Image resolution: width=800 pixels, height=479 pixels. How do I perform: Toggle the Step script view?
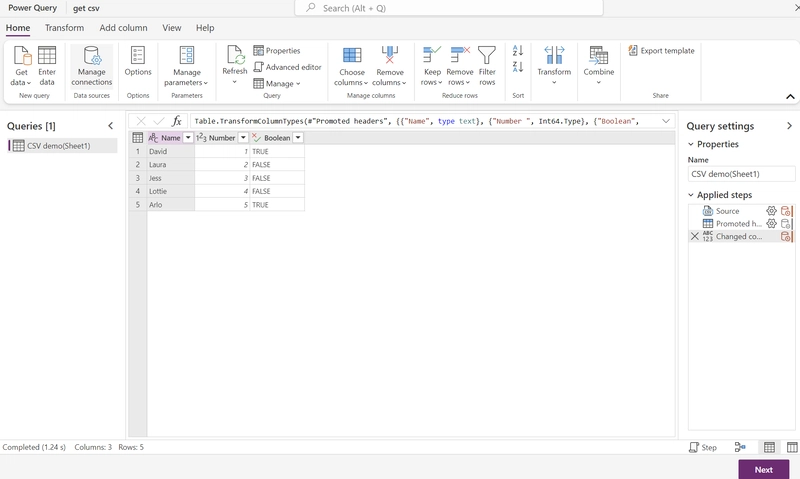click(703, 447)
